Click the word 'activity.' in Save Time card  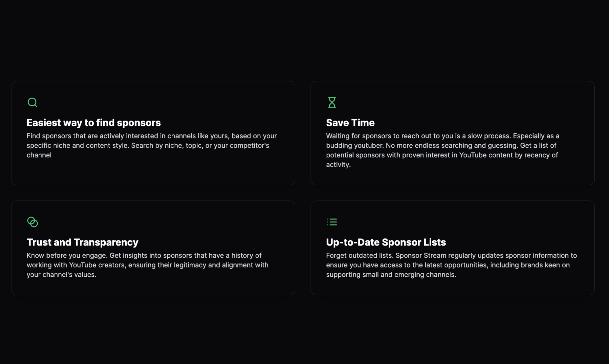[338, 165]
